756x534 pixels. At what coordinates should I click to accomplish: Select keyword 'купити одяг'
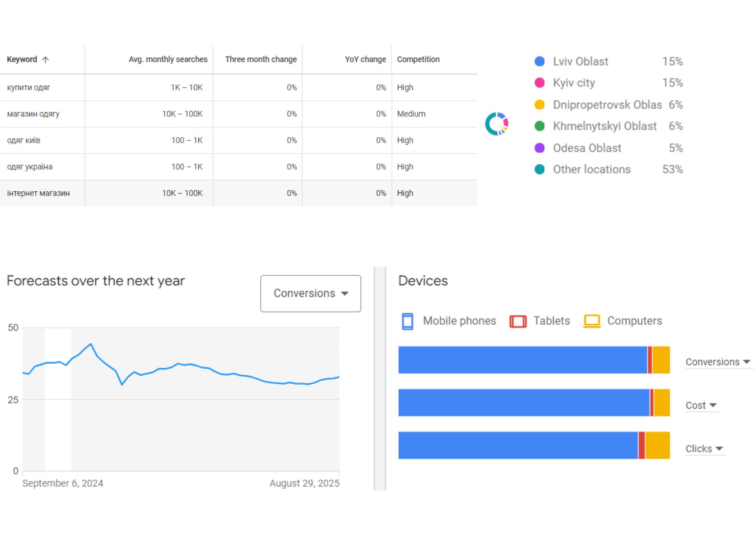(28, 88)
